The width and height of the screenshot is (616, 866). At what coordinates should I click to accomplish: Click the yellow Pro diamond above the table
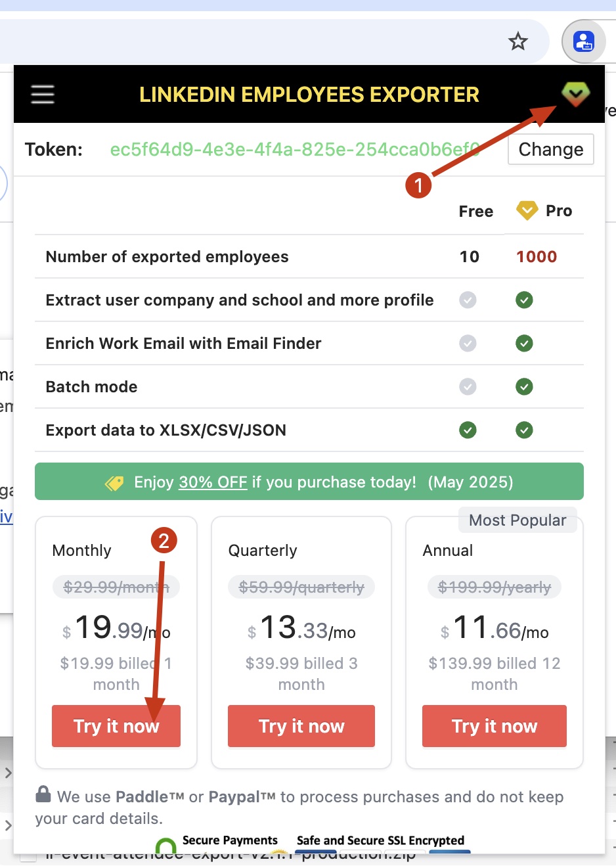coord(527,210)
